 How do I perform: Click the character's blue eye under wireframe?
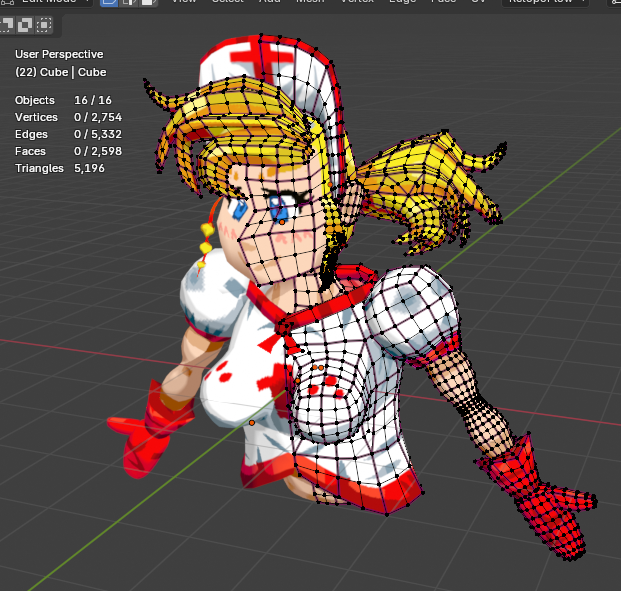click(x=281, y=207)
